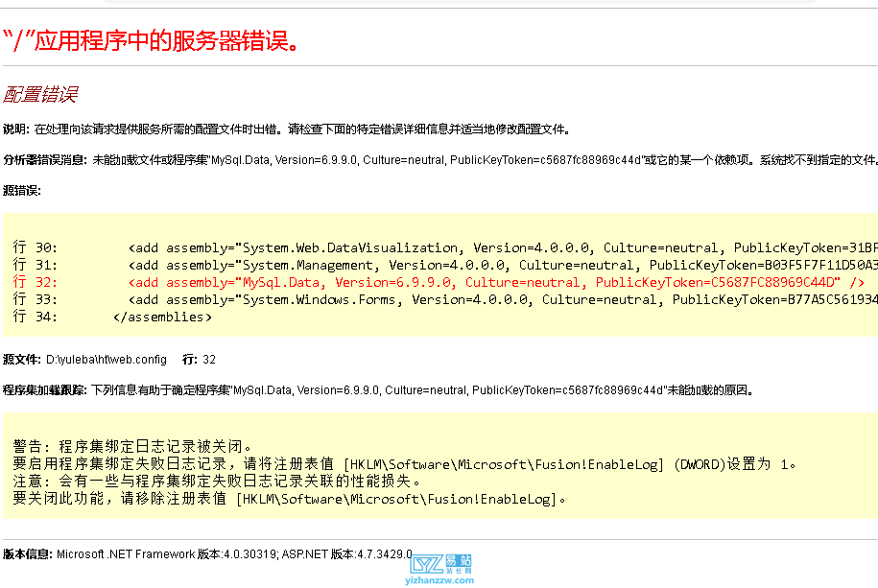The height and width of the screenshot is (588, 878).
Task: Select the highlighted MySql.Data line 32
Action: point(432,282)
